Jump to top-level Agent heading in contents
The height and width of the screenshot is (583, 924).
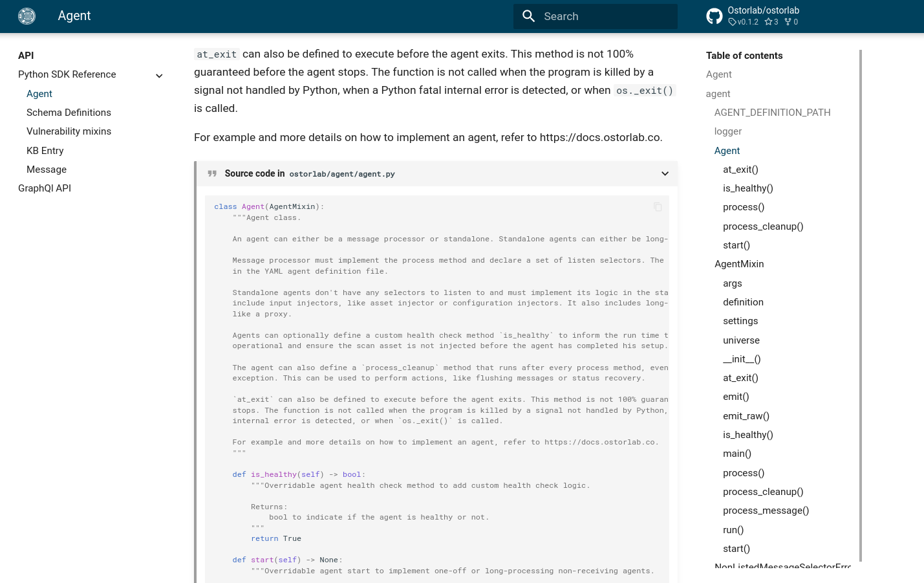(x=719, y=74)
